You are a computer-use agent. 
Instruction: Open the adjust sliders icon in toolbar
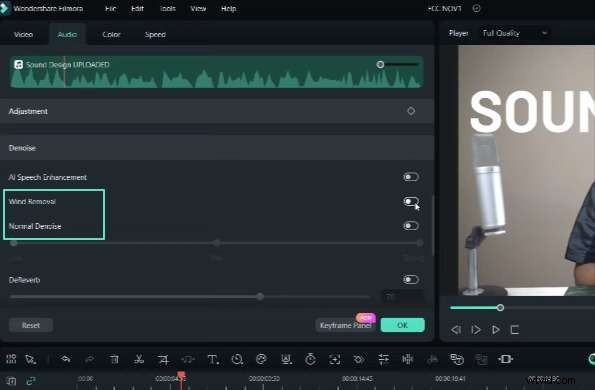pos(384,359)
